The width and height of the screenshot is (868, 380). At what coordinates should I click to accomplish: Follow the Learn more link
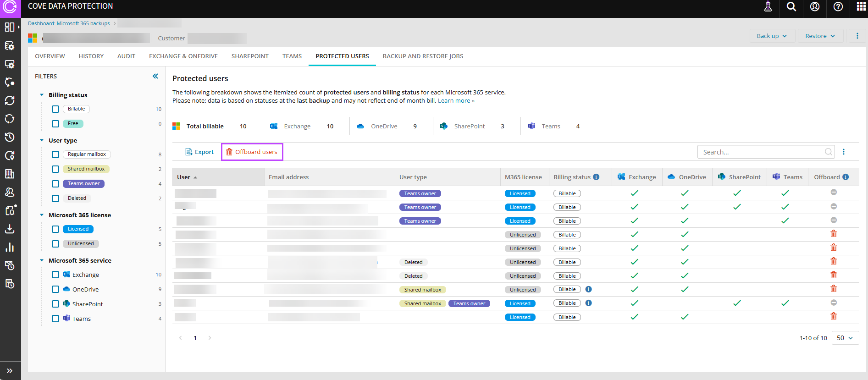(456, 101)
